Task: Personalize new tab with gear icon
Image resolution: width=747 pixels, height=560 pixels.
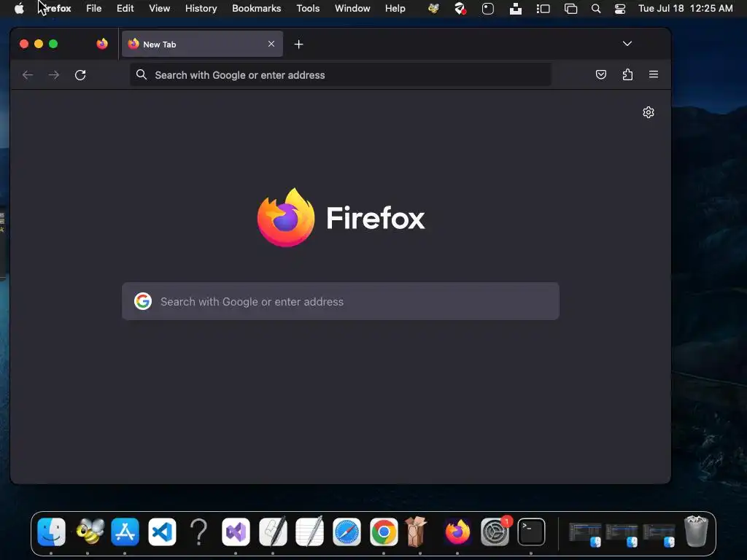Action: click(648, 112)
